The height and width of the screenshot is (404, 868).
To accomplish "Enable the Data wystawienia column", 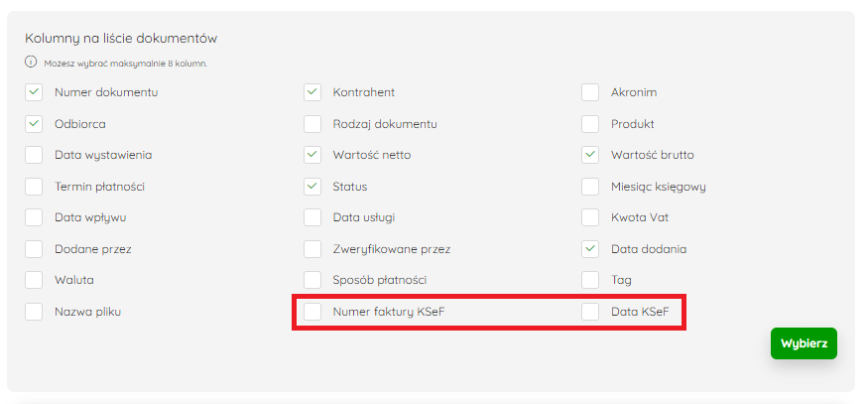I will click(x=34, y=155).
